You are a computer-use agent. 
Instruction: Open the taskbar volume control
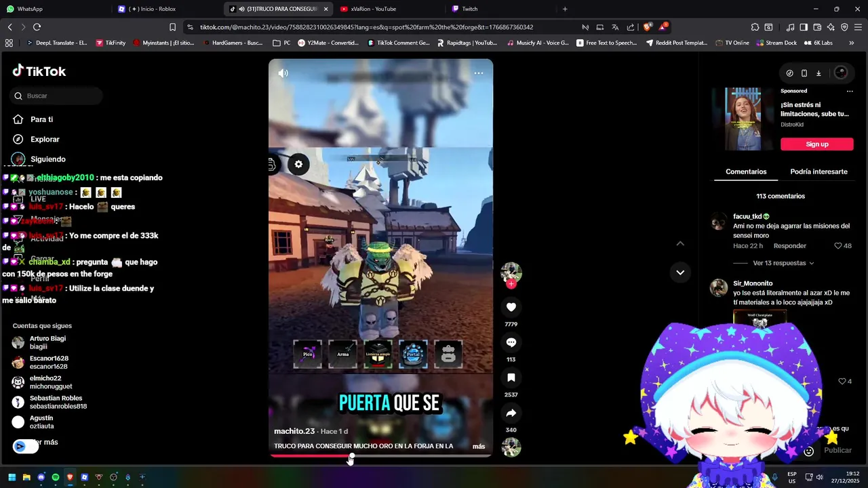tap(819, 477)
